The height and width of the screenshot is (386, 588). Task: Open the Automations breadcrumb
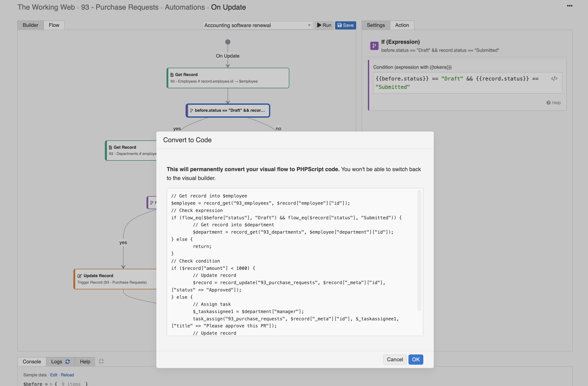coord(185,7)
